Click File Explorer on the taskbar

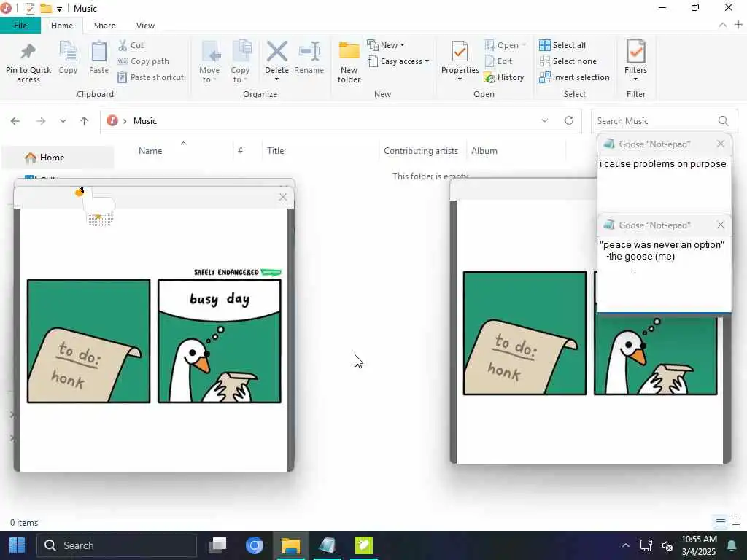(x=290, y=545)
